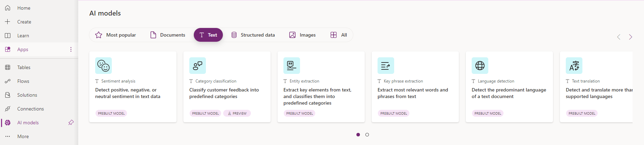
Task: Click the Category classification card icon
Action: click(x=198, y=66)
